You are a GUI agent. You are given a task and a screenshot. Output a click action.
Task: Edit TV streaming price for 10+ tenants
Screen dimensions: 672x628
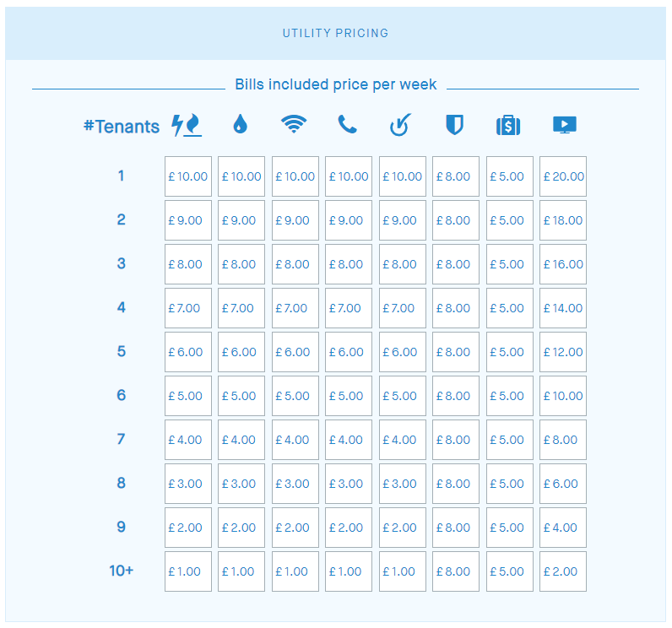[563, 572]
